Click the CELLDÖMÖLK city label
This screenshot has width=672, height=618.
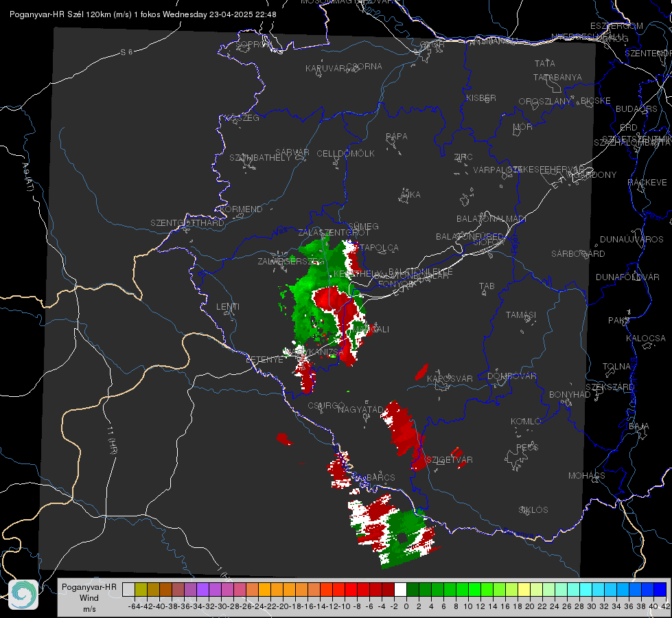click(345, 154)
